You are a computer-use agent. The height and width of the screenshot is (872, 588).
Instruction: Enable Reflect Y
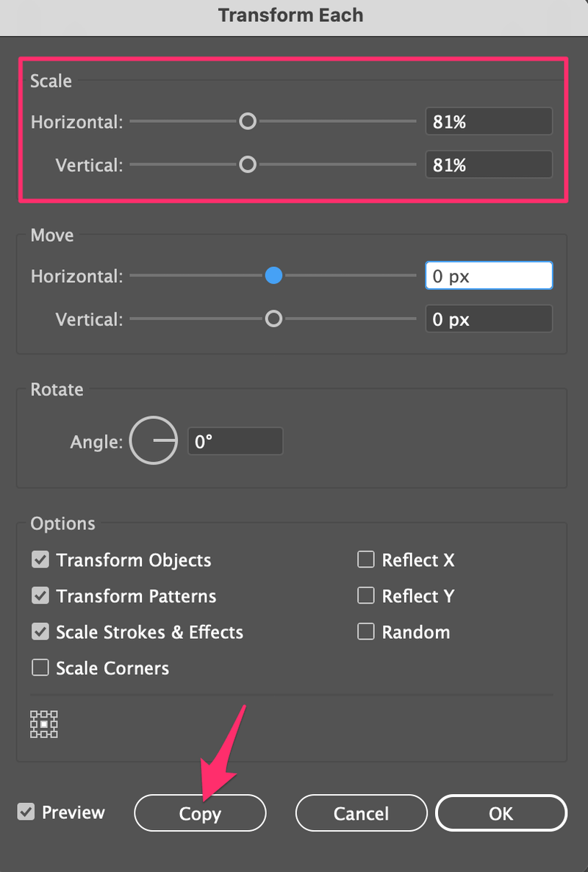tap(365, 596)
